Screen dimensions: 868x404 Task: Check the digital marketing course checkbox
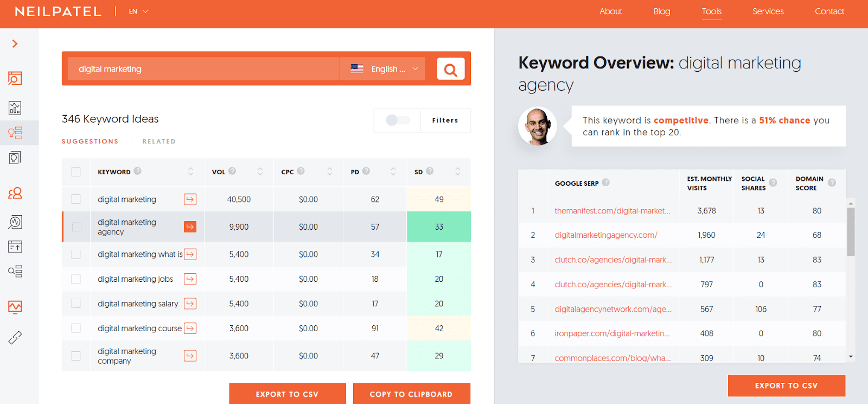[76, 328]
